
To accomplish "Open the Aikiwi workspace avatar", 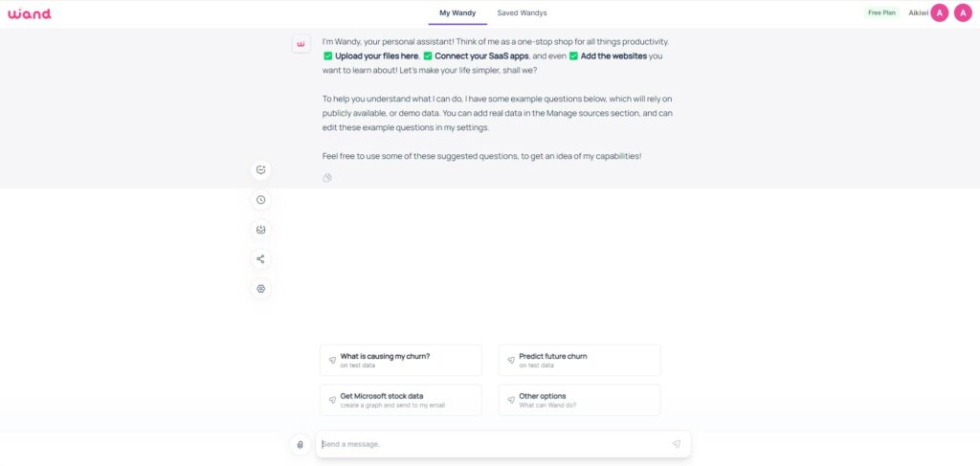I will (940, 12).
